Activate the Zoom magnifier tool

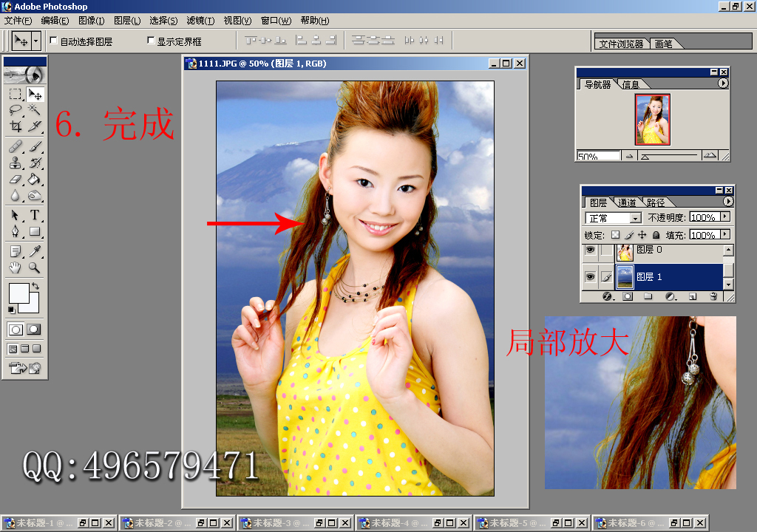34,267
